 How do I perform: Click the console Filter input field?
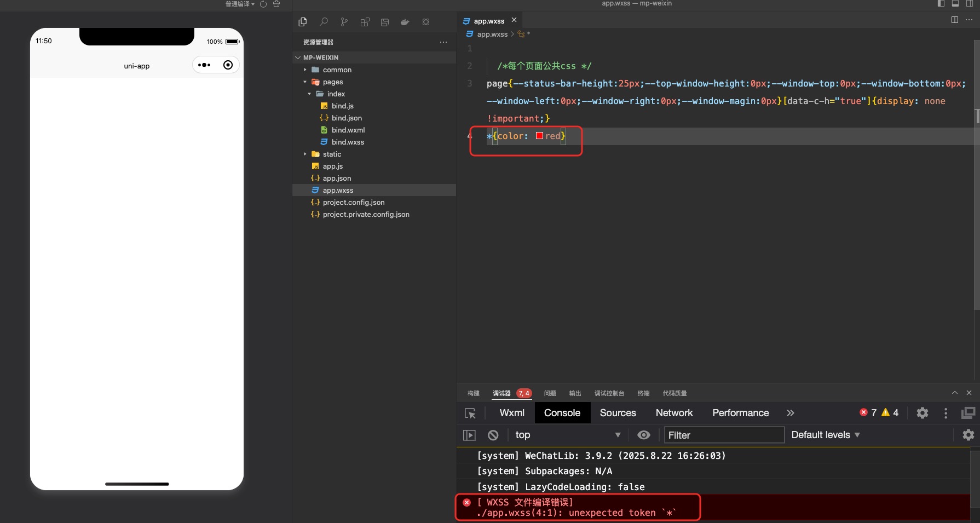coord(724,435)
